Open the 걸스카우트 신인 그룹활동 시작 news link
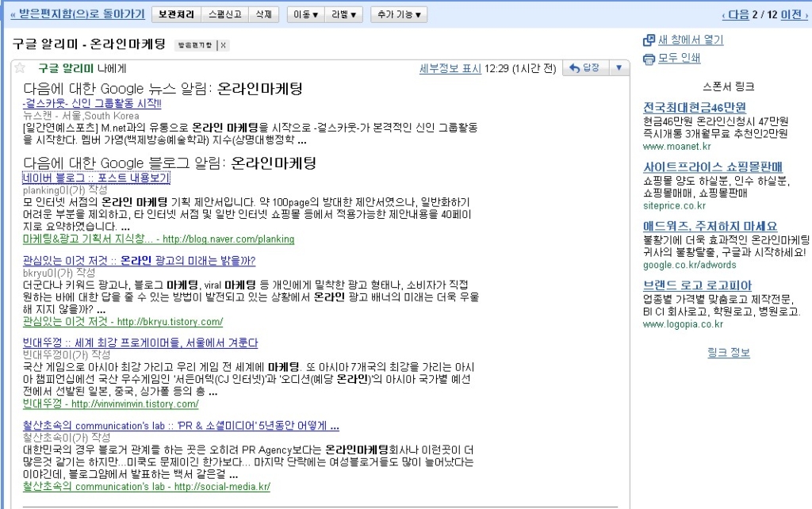Screen dimensions: 812x509 92,104
